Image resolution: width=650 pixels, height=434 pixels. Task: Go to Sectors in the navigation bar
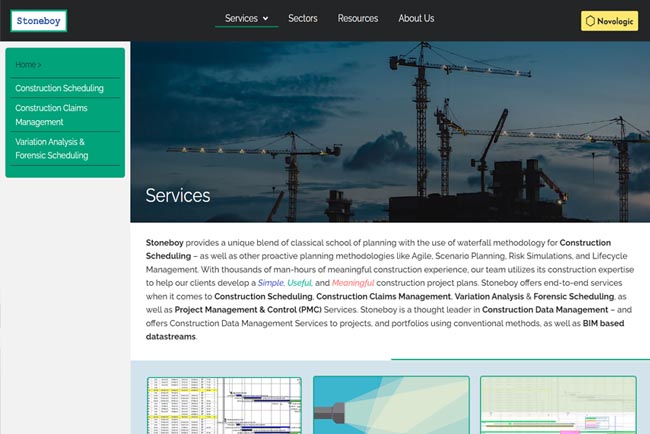(303, 18)
